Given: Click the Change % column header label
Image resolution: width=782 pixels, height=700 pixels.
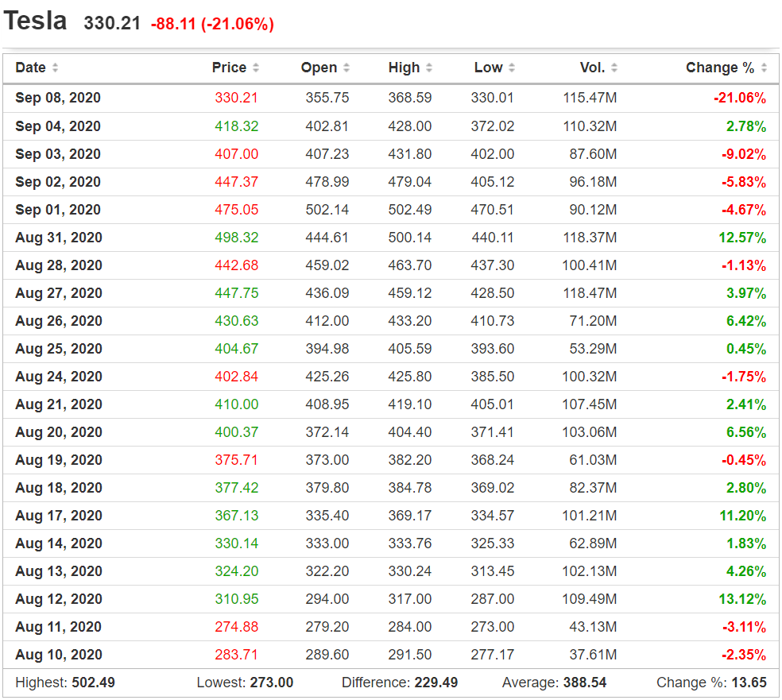Looking at the screenshot, I should point(720,68).
